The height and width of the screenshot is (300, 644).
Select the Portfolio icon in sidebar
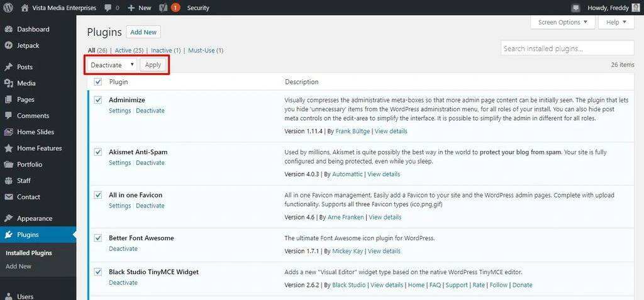(8, 164)
